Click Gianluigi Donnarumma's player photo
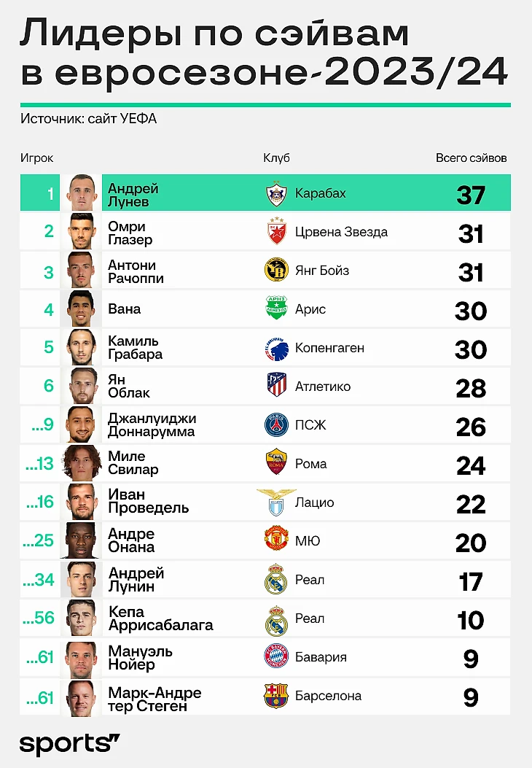 (x=80, y=425)
